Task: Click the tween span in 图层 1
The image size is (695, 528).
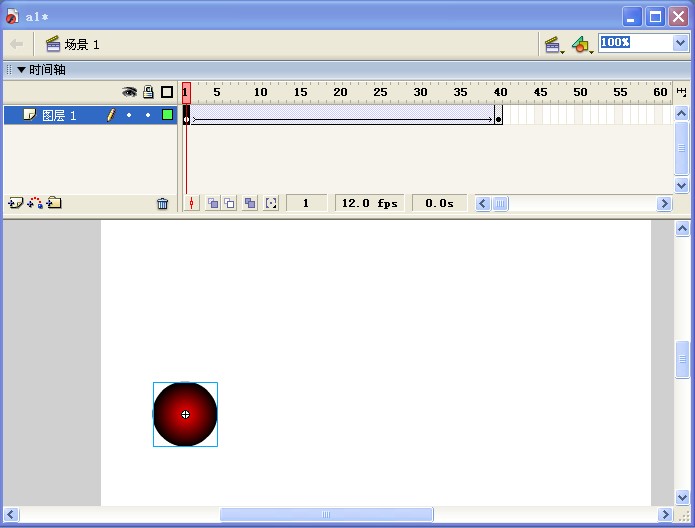Action: pyautogui.click(x=342, y=115)
